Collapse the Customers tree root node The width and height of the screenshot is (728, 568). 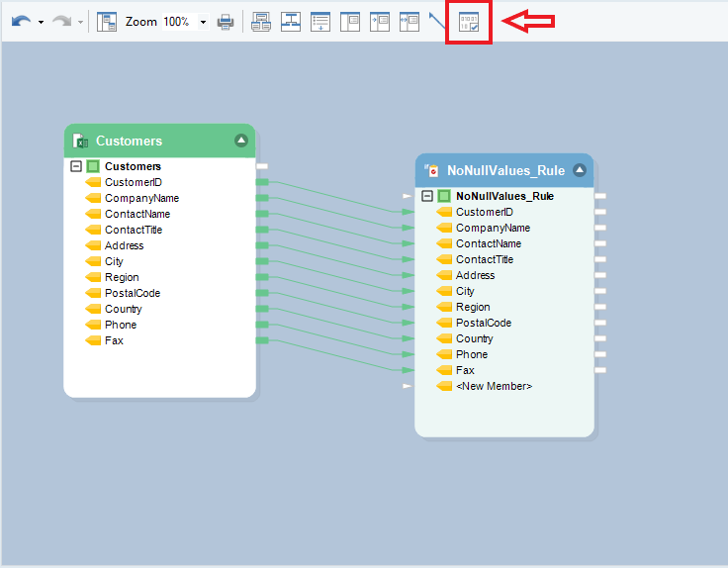pyautogui.click(x=76, y=166)
